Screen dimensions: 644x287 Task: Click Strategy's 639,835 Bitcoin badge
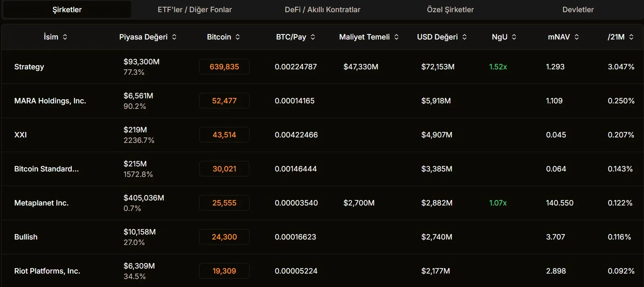(224, 67)
